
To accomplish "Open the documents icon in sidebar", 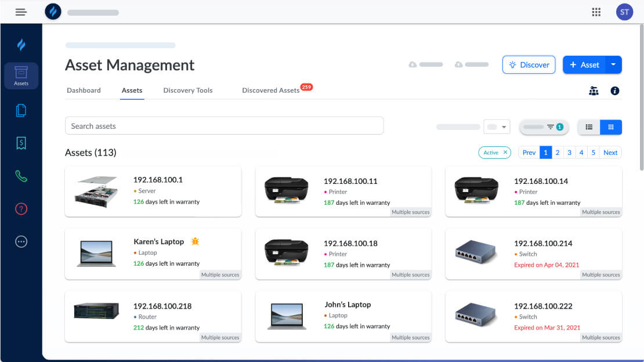I will point(21,110).
